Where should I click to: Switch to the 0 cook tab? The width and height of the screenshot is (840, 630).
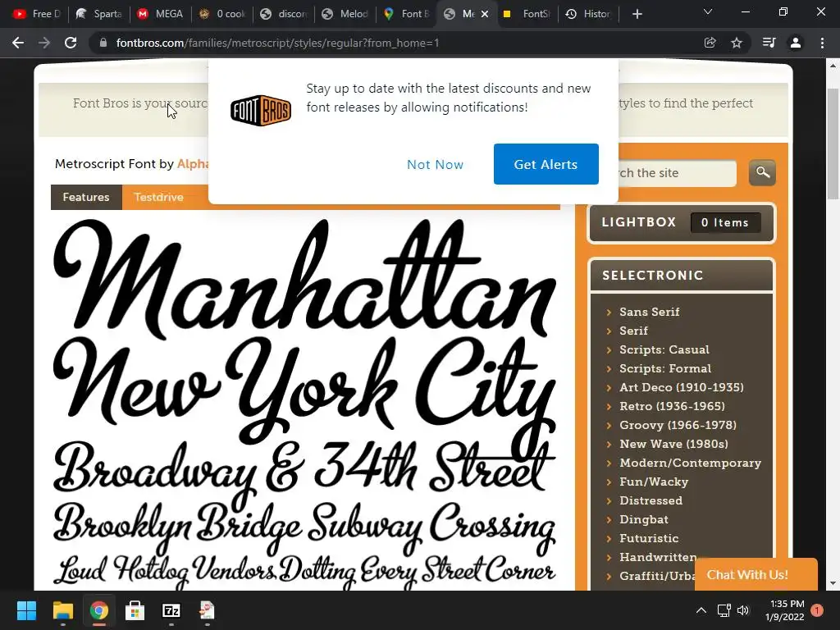pyautogui.click(x=222, y=14)
